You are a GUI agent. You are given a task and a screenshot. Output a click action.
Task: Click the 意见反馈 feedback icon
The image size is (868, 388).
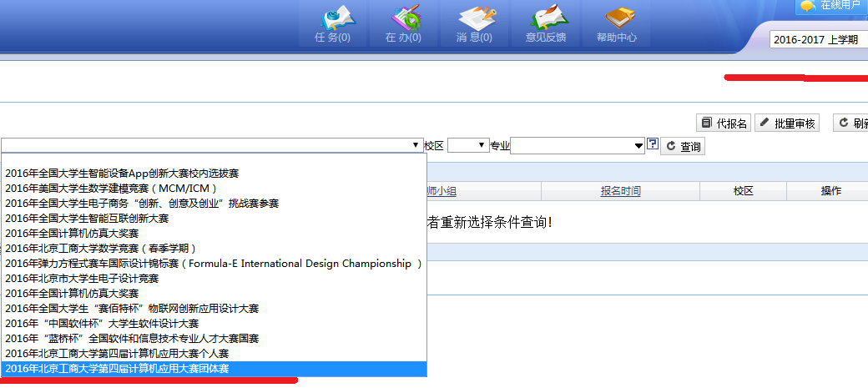click(545, 23)
